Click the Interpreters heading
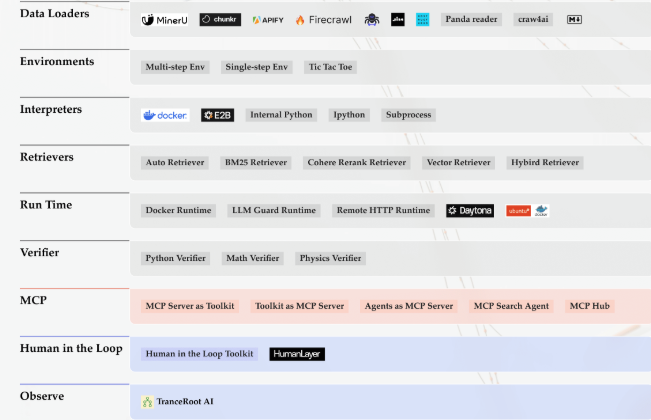The image size is (651, 420). (51, 110)
